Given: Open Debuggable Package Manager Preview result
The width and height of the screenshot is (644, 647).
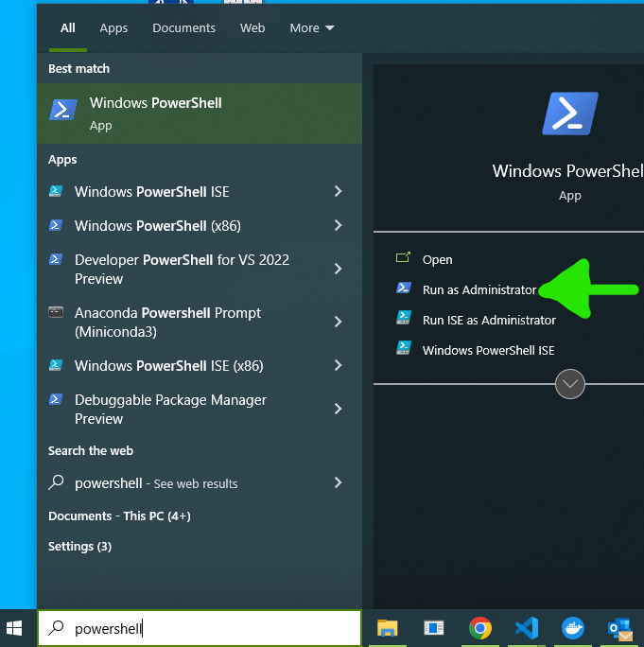Looking at the screenshot, I should pyautogui.click(x=200, y=409).
